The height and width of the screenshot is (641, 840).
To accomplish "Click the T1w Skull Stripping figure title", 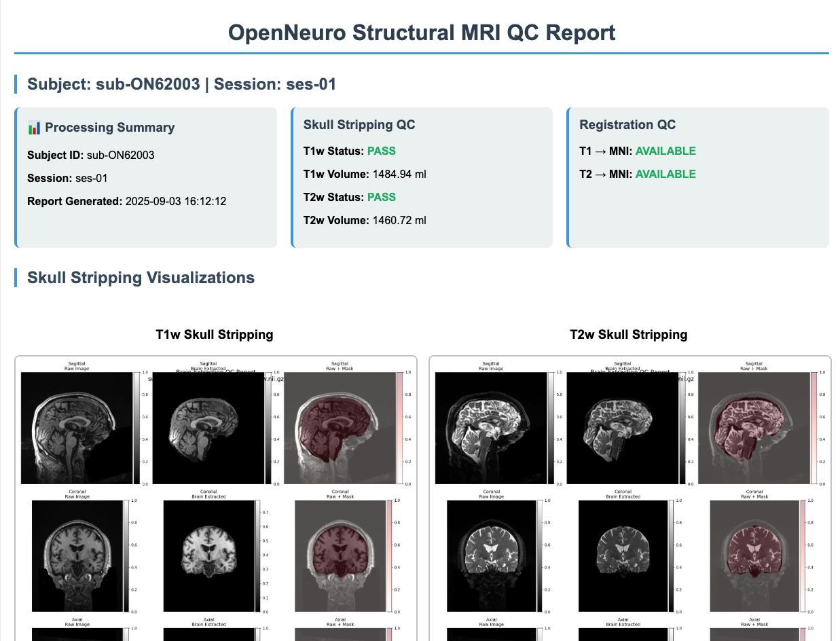I will 215,334.
